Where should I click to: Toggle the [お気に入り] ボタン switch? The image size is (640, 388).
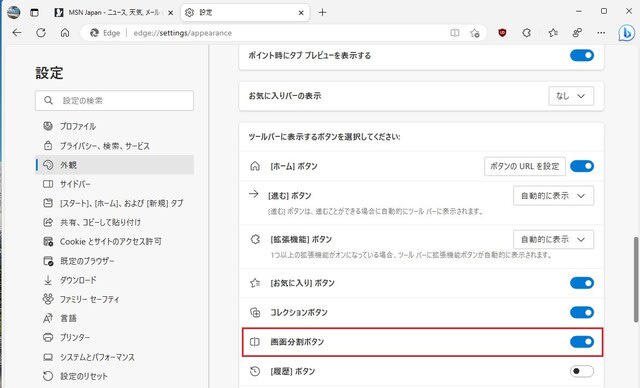(582, 283)
